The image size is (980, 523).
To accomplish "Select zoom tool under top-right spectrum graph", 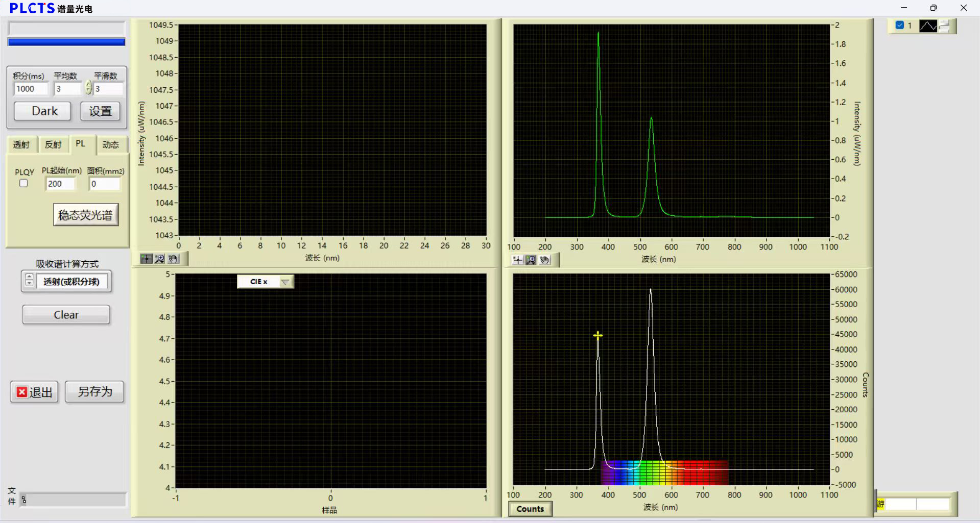I will pyautogui.click(x=531, y=260).
